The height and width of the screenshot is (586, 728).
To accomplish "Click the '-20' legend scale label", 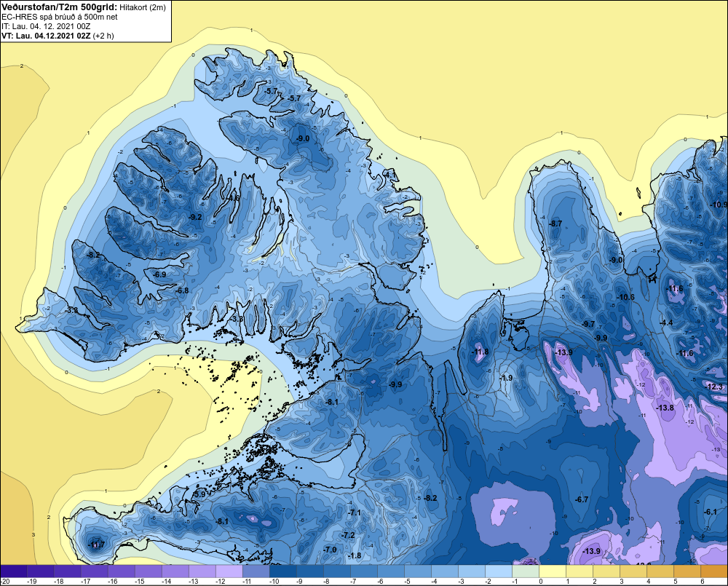I will (x=5, y=582).
